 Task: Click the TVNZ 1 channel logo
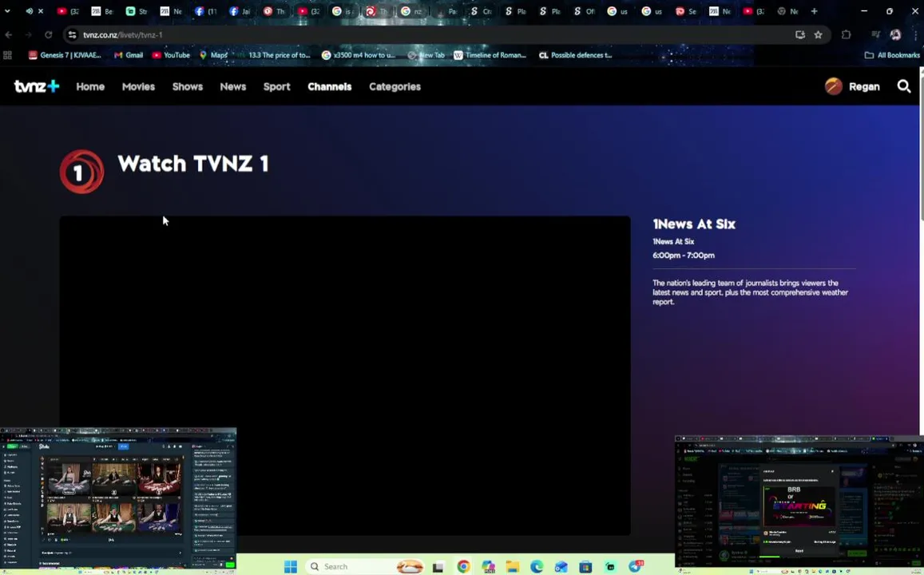(x=82, y=172)
